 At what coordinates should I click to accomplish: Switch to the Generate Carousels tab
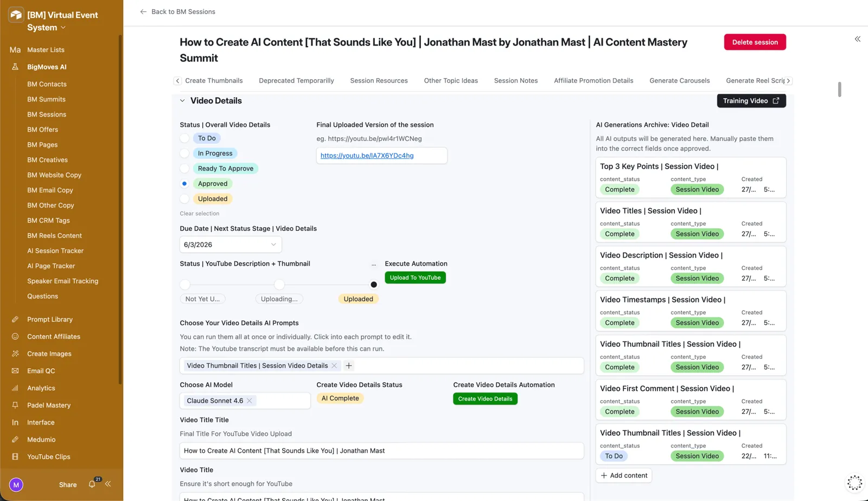click(680, 81)
